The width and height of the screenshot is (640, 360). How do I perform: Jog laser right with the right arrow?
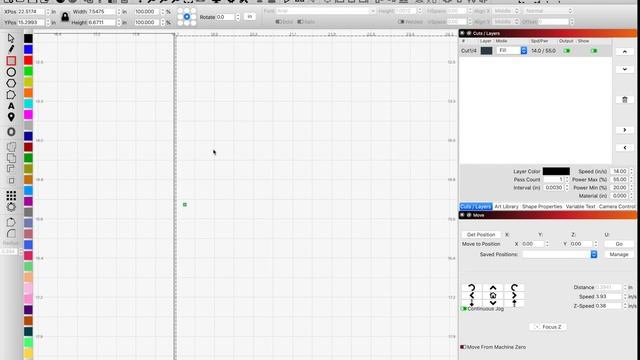tap(514, 296)
